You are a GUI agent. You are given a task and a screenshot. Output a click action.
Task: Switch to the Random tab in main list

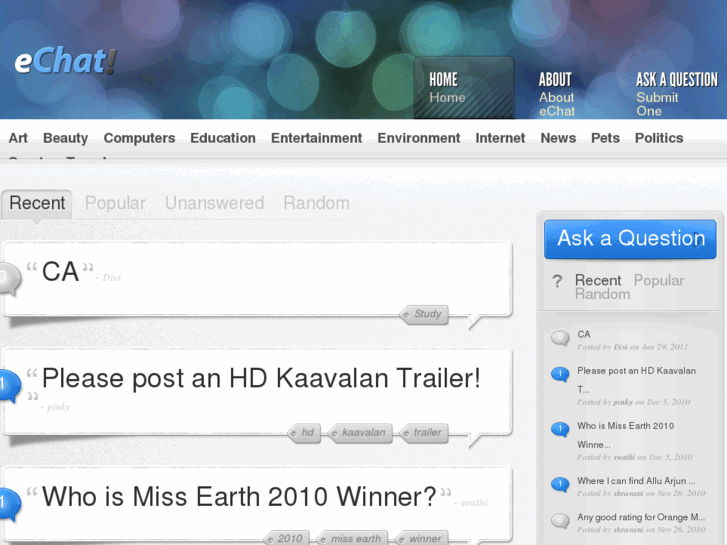[316, 203]
